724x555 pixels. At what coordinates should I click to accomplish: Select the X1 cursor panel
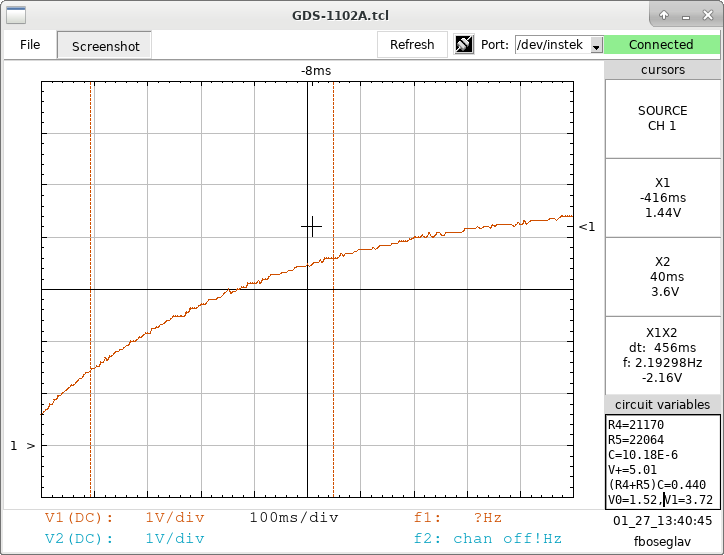click(x=662, y=197)
